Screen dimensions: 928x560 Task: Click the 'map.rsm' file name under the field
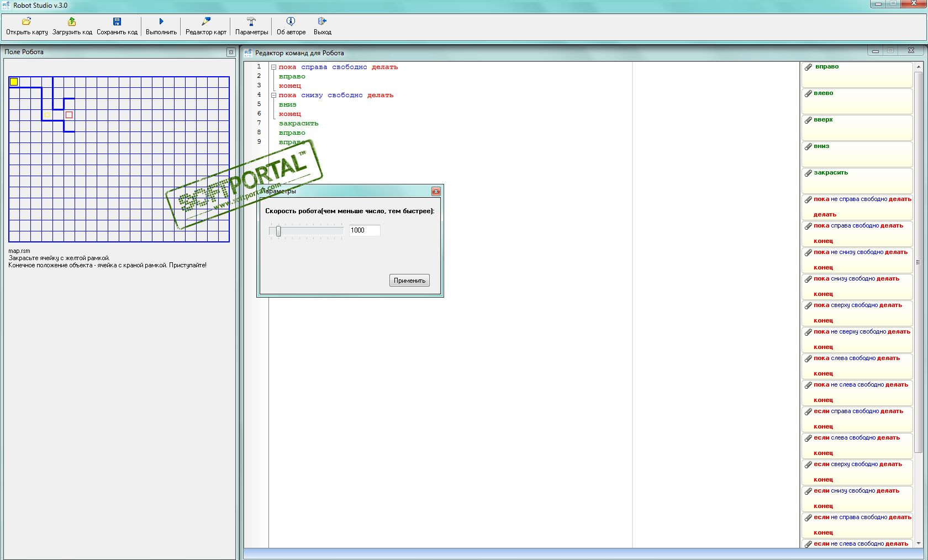point(19,251)
